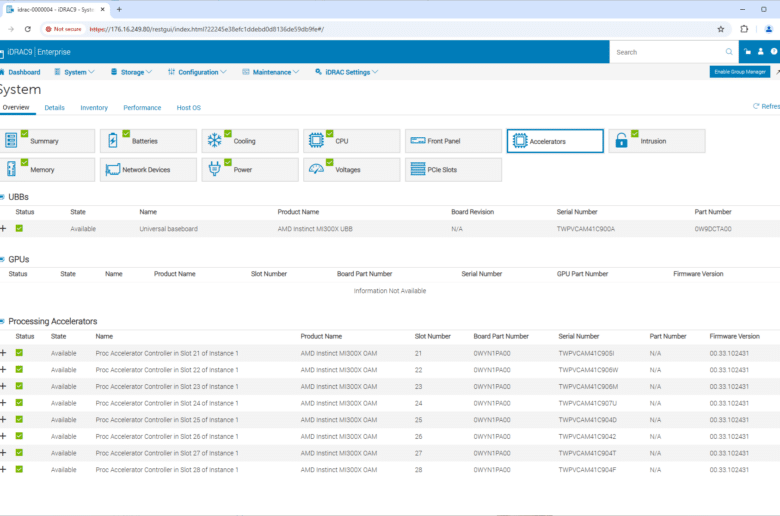This screenshot has height=516, width=780.
Task: Click the Refresh link
Action: [x=767, y=106]
